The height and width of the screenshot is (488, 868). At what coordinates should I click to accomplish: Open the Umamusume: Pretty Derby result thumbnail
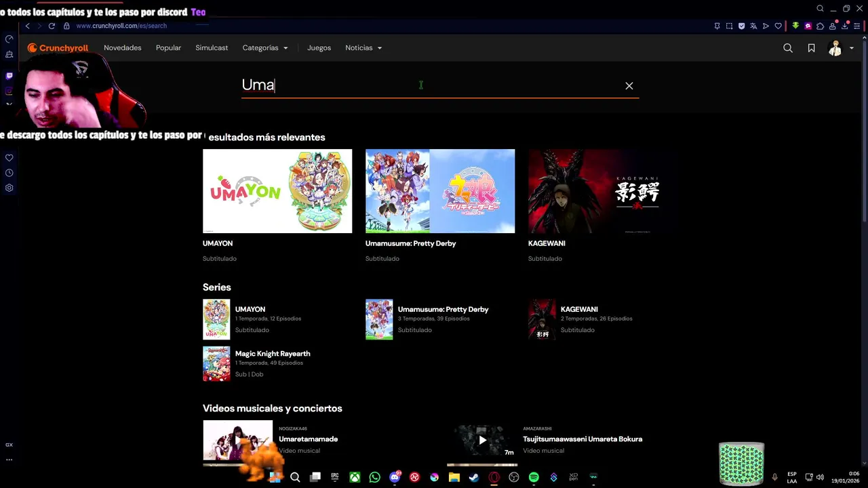click(440, 191)
